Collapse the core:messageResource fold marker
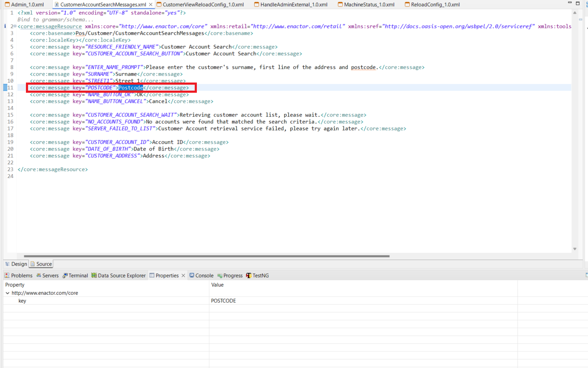Image resolution: width=588 pixels, height=368 pixels. (15, 26)
